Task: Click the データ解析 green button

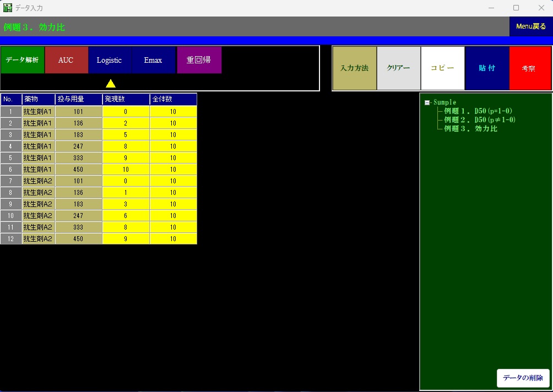Action: (x=22, y=60)
